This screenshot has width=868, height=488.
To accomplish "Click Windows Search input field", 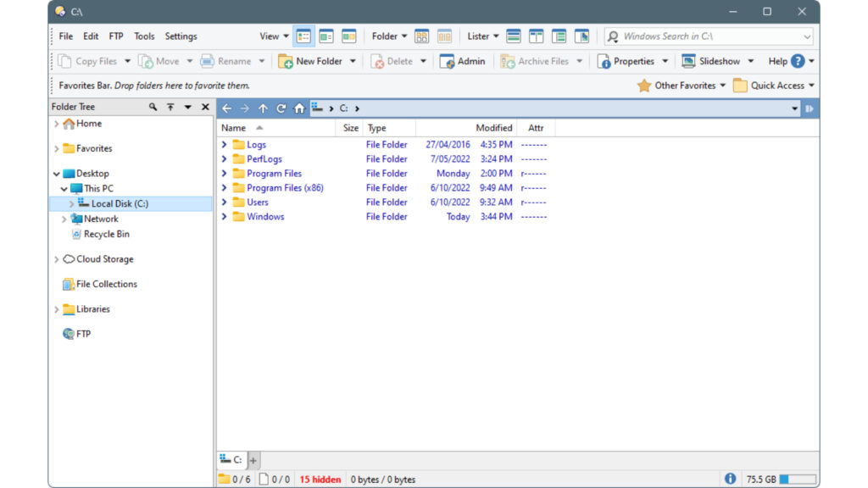I will click(x=709, y=36).
